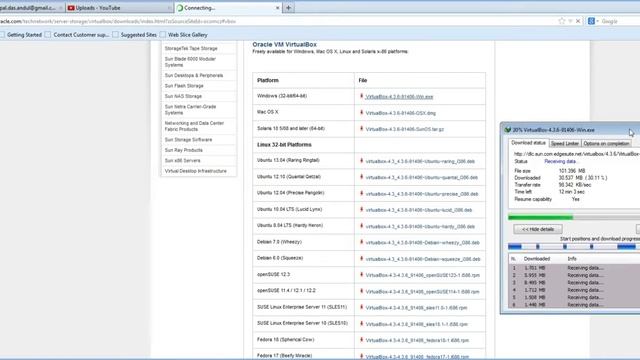The width and height of the screenshot is (640, 360).
Task: Open the Google search engine selector
Action: point(593,21)
